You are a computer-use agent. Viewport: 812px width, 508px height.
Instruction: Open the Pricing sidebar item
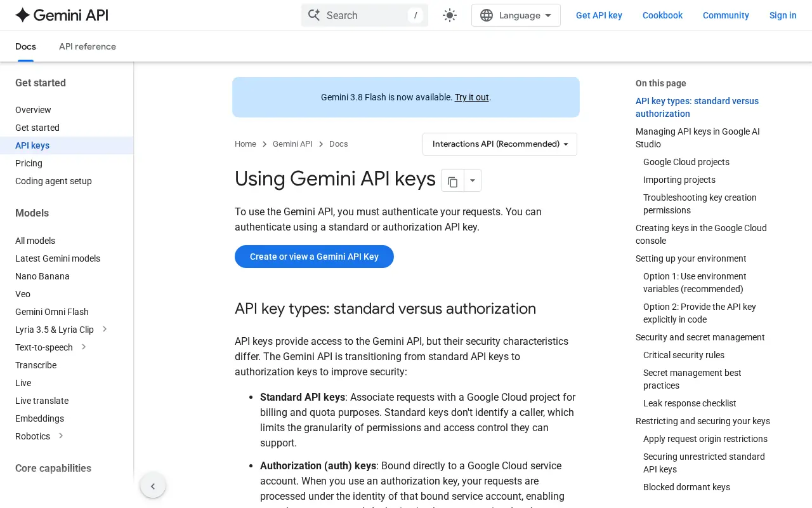[29, 163]
